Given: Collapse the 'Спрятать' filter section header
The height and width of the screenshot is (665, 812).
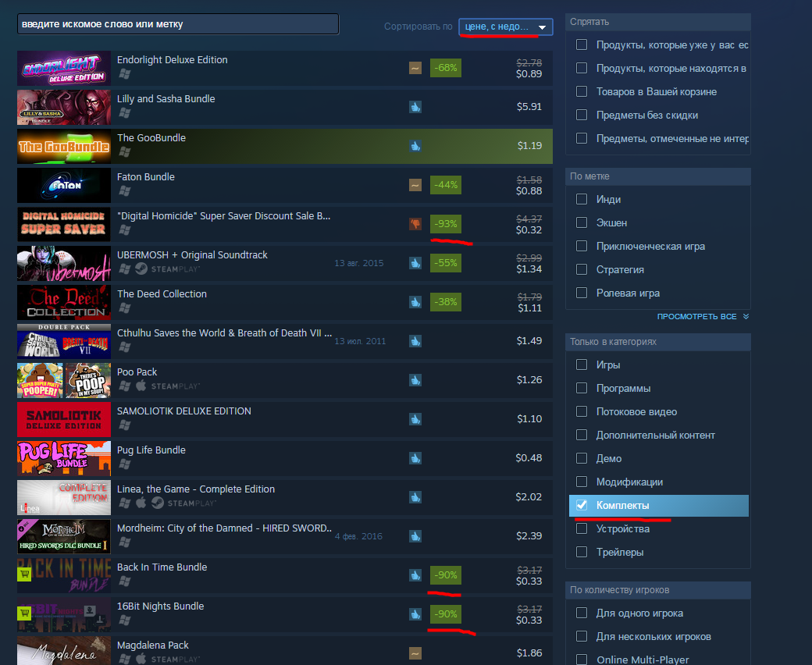Looking at the screenshot, I should pos(657,22).
